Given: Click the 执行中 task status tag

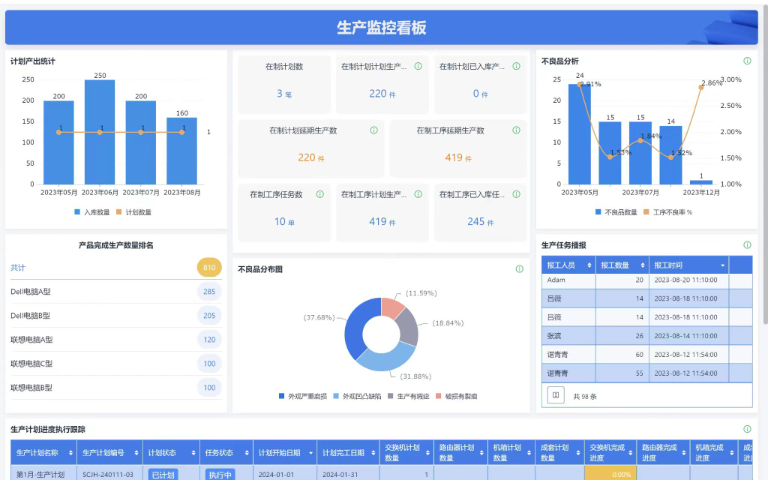Looking at the screenshot, I should click(x=220, y=475).
